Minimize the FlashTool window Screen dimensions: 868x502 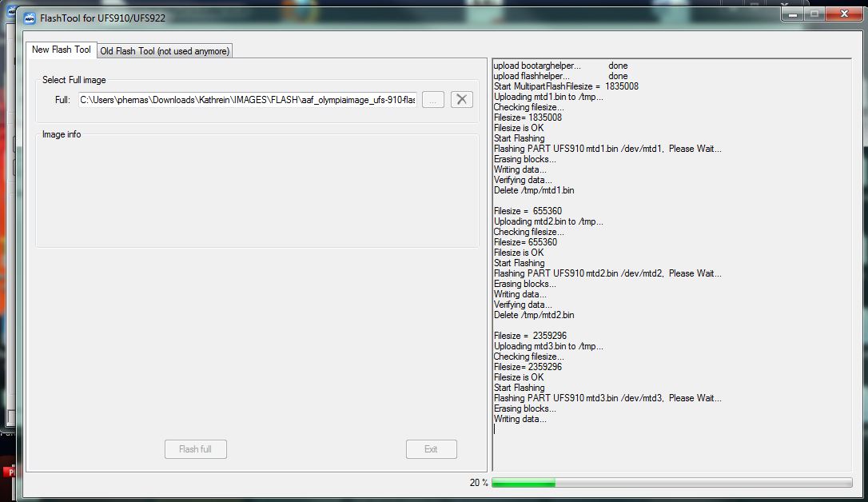(793, 14)
